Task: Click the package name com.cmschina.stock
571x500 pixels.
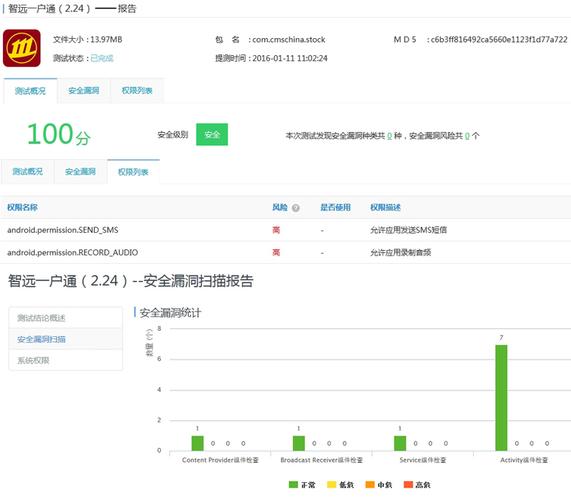Action: 289,40
